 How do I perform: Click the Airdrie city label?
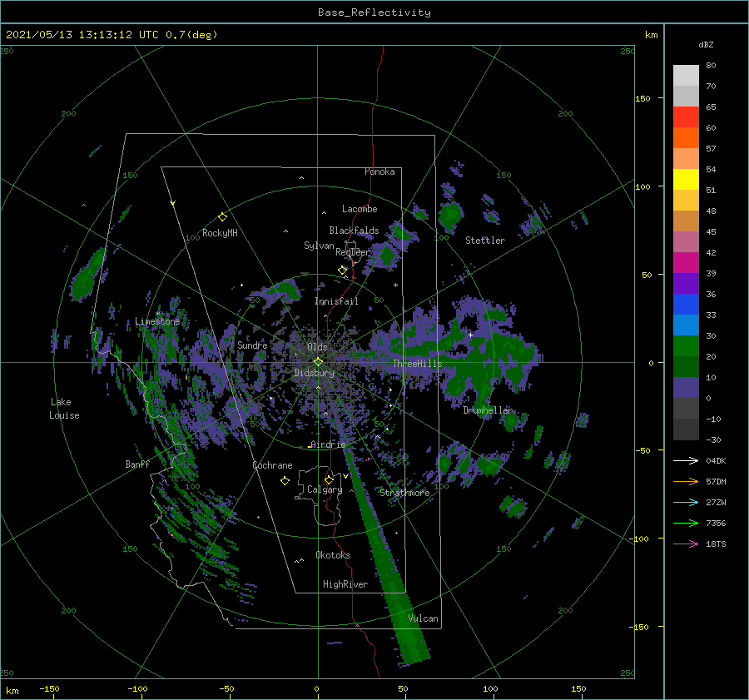tap(328, 444)
